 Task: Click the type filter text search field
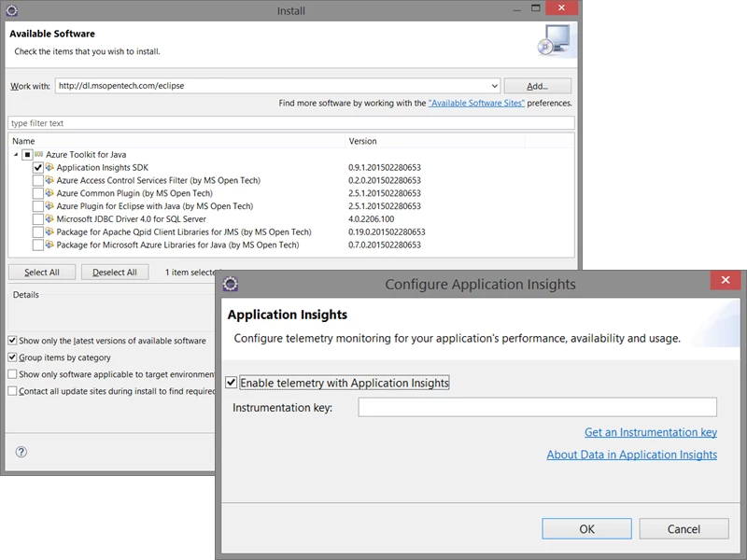291,123
